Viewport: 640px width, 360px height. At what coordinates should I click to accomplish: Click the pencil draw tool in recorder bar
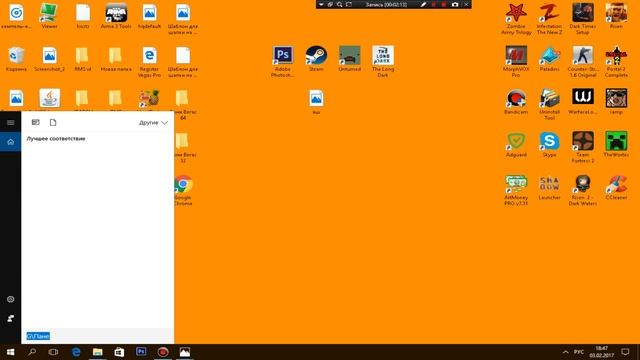[x=423, y=4]
